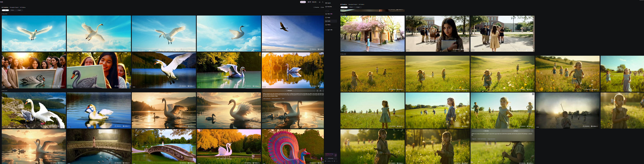
Task: Open the women holding swan painting thumbnail
Action: [34, 70]
